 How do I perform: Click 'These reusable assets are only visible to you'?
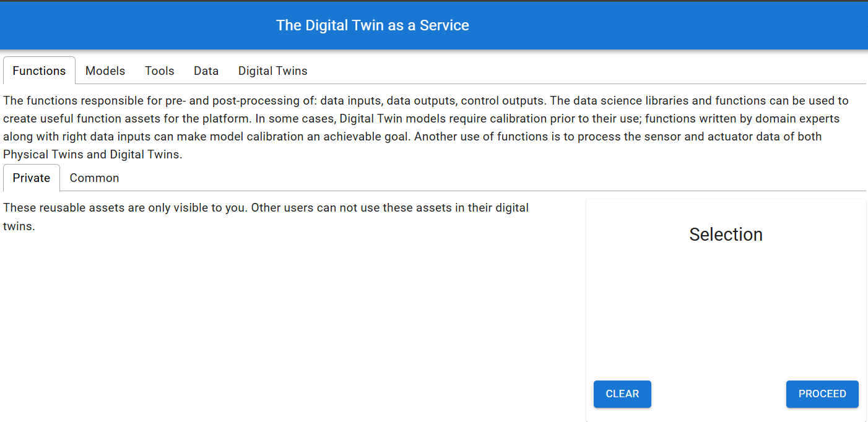click(124, 208)
